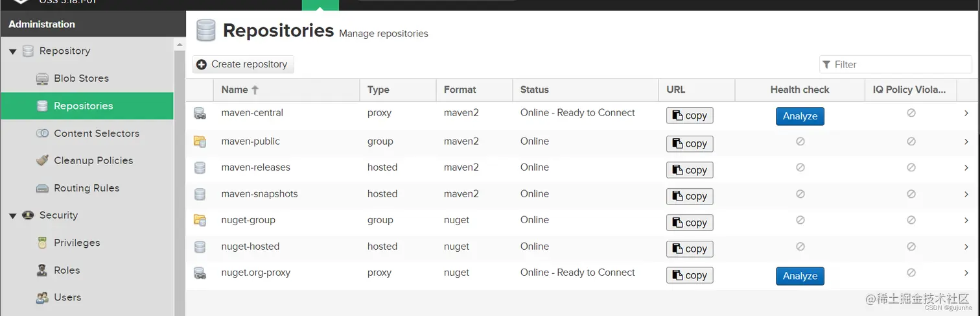Image resolution: width=980 pixels, height=316 pixels.
Task: Open Users under Security
Action: [87, 297]
